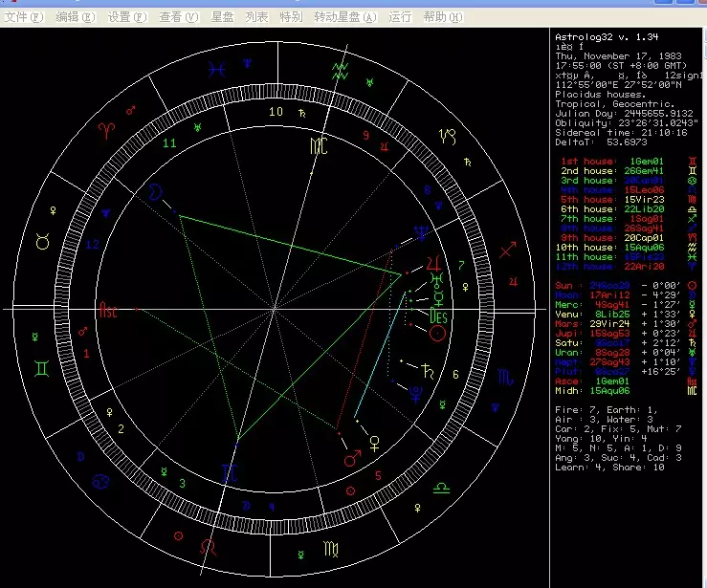Click the large green Aquarius glyph on outer wheel
The width and height of the screenshot is (707, 588).
[x=340, y=71]
